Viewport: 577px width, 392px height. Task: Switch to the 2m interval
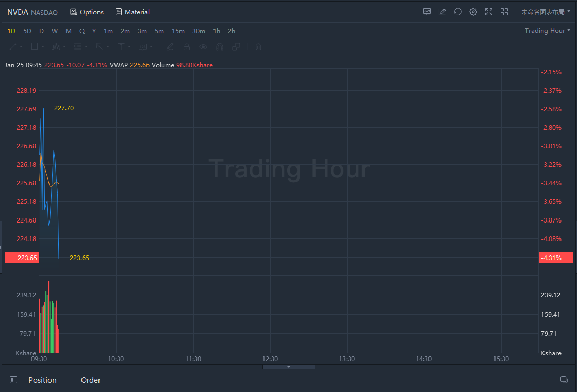(125, 31)
